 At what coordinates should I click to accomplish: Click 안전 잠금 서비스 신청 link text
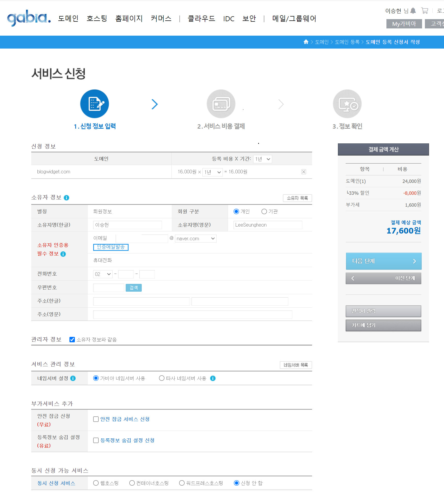(125, 419)
